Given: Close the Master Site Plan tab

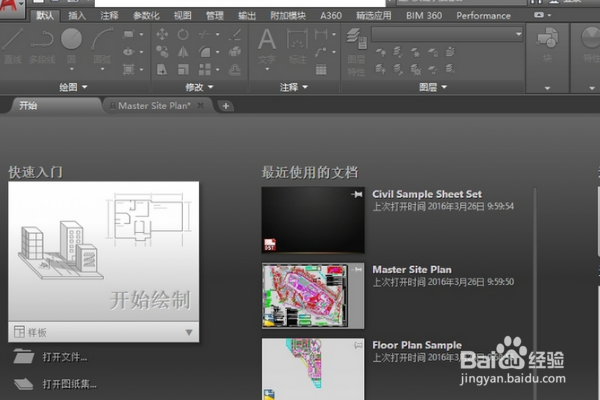Looking at the screenshot, I should click(x=201, y=105).
